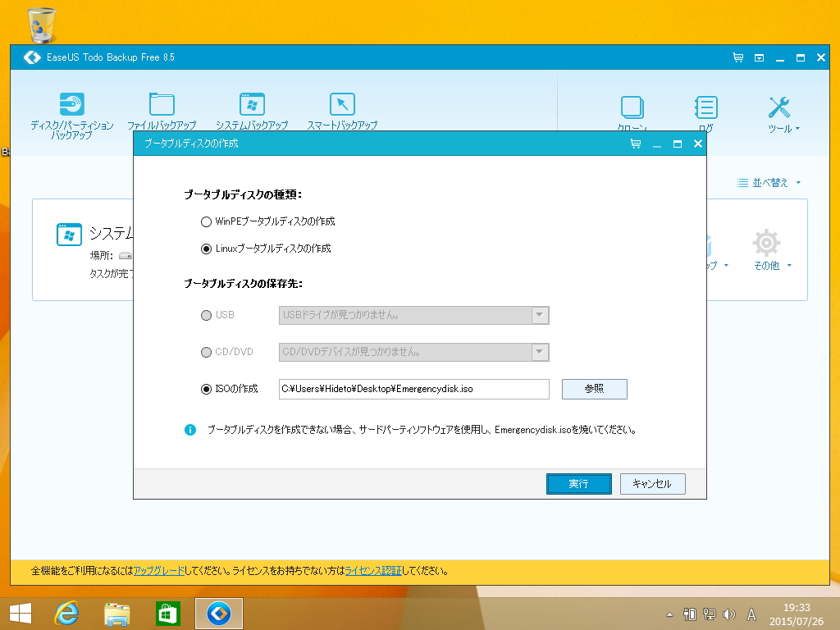
Task: Expand the CD/DVD device dropdown
Action: tap(540, 352)
